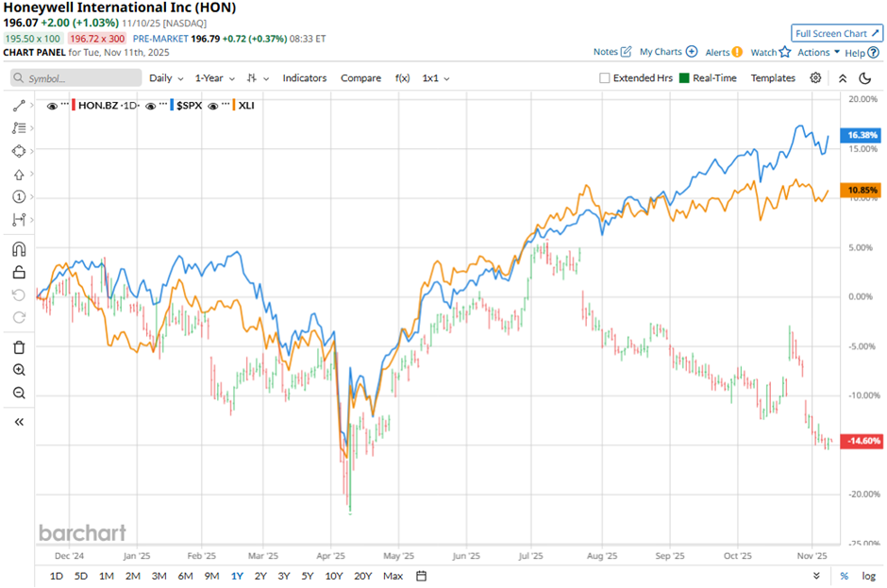Click the Watch star icon
Image resolution: width=887 pixels, height=588 pixels.
click(x=784, y=52)
